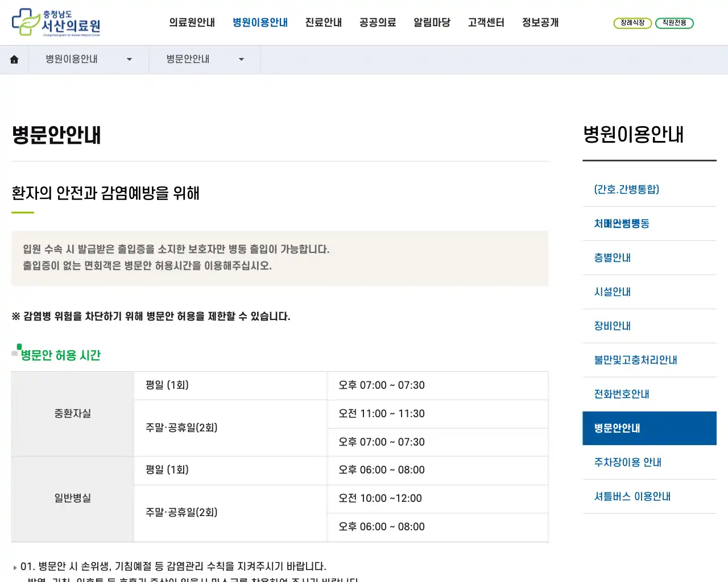The image size is (728, 582).
Task: Select 장비안내 in the sidebar
Action: tap(650, 326)
